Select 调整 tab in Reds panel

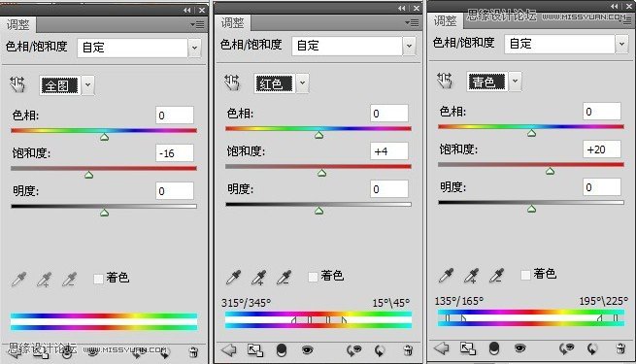232,23
